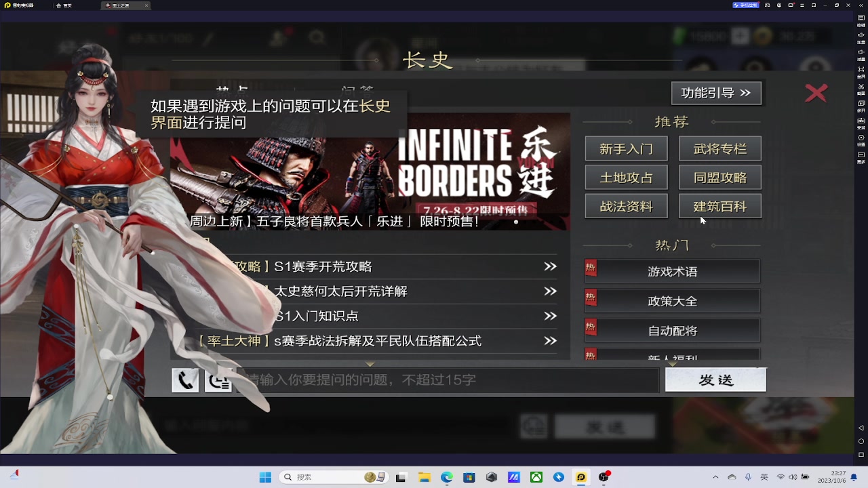Open Microsoft Edge from taskbar

[x=446, y=477]
